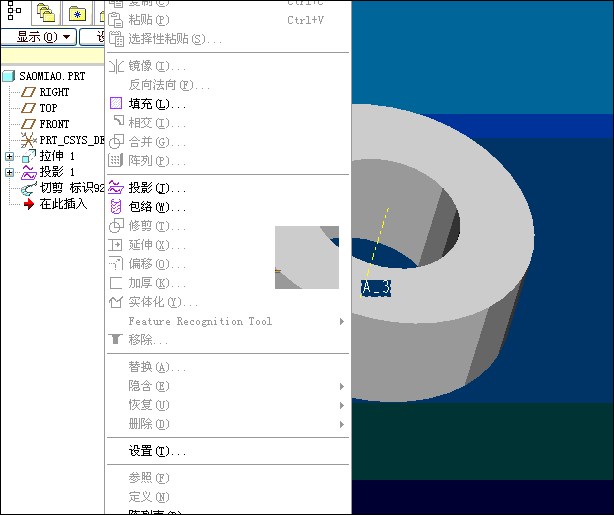The image size is (614, 515).
Task: Choose 移除 remove menu item
Action: click(228, 340)
